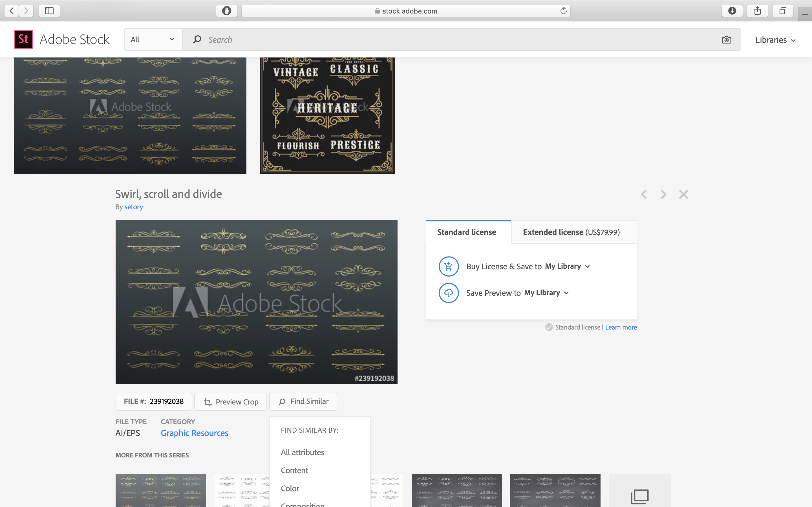
Task: Click the save preview cloud icon
Action: [x=448, y=293]
